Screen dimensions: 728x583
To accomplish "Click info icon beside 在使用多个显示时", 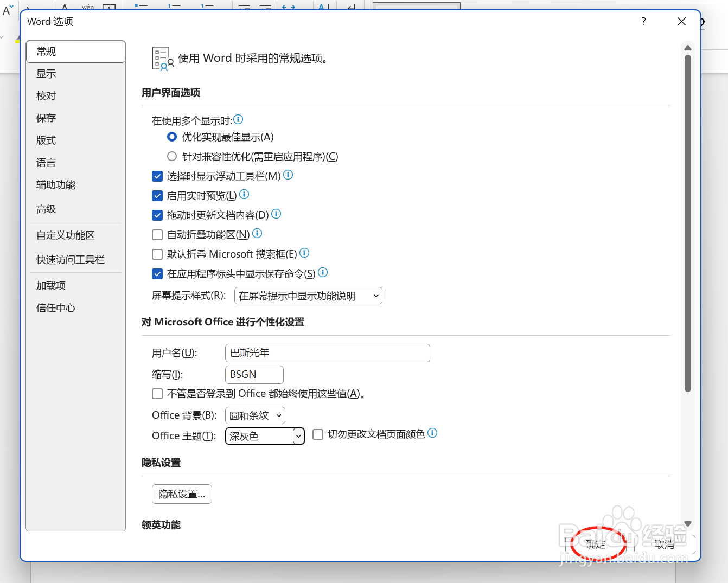I will coord(238,119).
